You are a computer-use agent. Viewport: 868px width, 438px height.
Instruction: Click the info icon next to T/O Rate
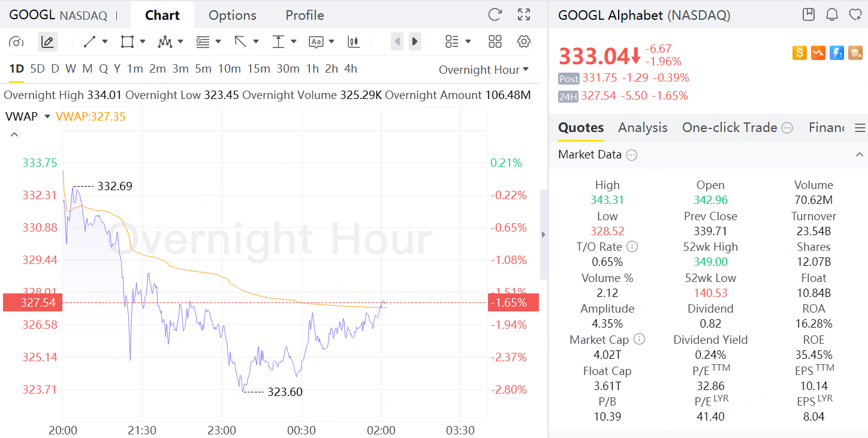[x=632, y=247]
